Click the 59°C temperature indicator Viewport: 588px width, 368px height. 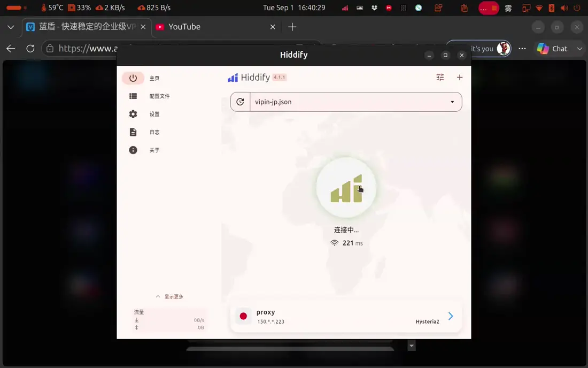[x=52, y=7]
